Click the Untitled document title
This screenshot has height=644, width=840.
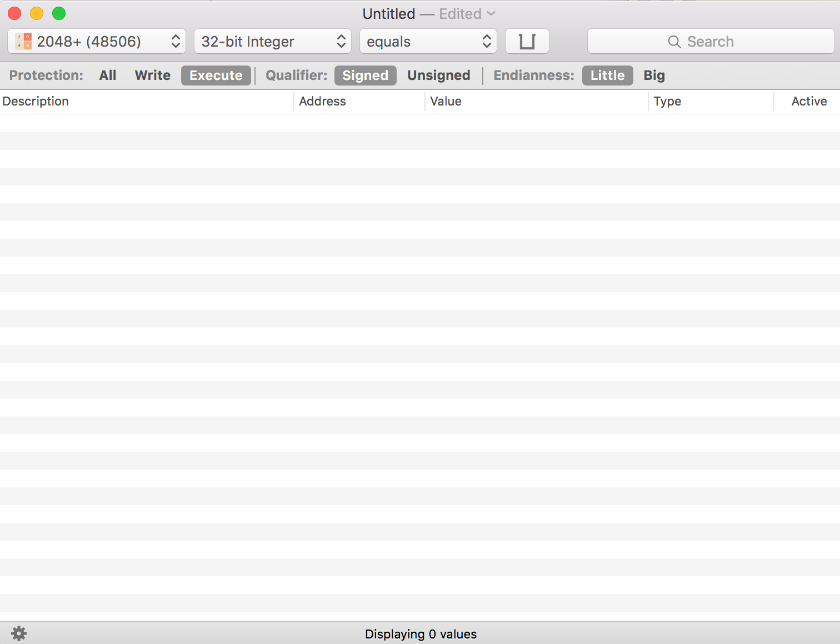tap(389, 14)
